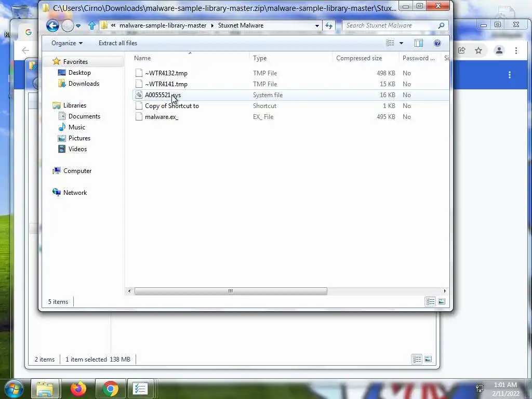Image resolution: width=532 pixels, height=399 pixels.
Task: Sort by Compressed size column
Action: pyautogui.click(x=366, y=58)
